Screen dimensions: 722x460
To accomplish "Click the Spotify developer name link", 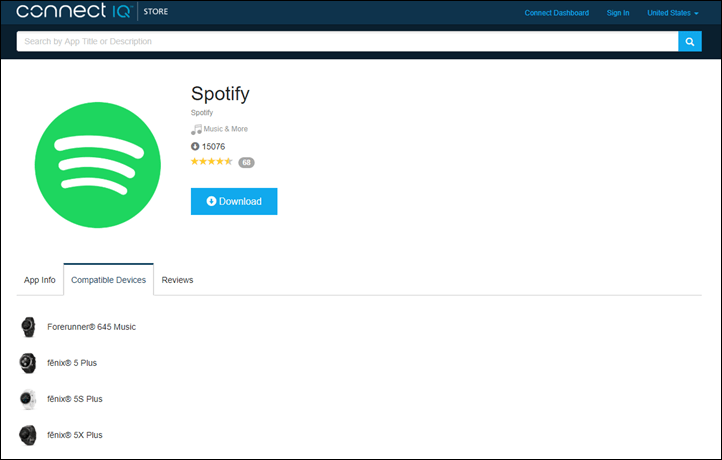I will click(x=202, y=112).
